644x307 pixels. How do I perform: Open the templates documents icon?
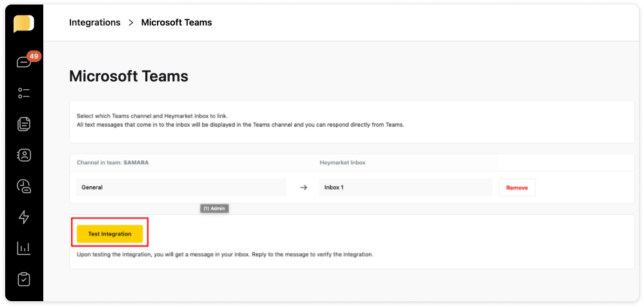click(24, 124)
